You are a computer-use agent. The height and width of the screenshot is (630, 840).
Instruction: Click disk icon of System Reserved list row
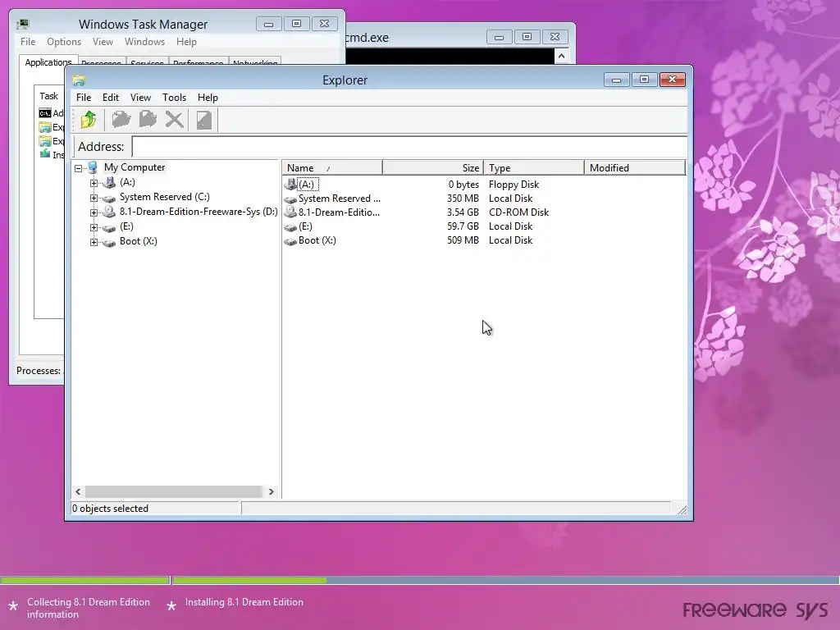click(290, 199)
